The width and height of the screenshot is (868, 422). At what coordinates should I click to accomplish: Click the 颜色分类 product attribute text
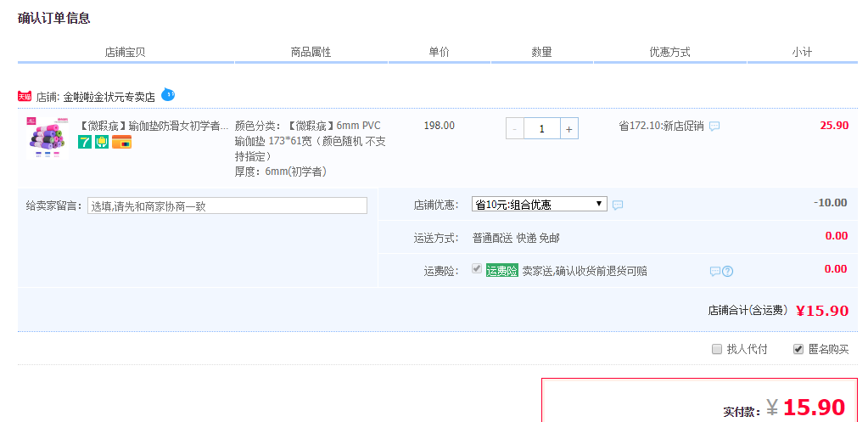311,141
